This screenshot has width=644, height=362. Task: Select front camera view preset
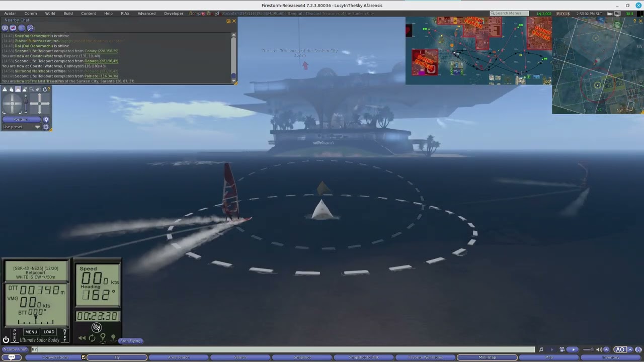point(5,89)
